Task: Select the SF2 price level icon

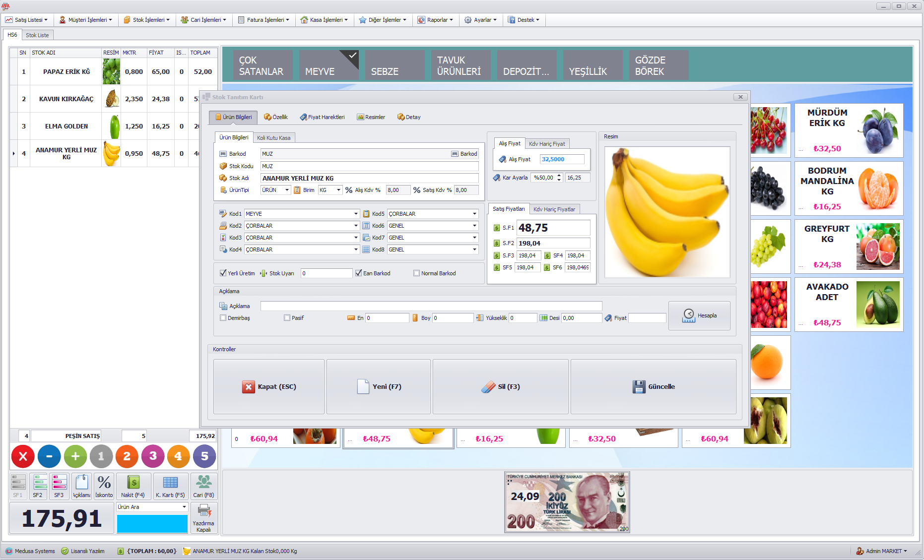Action: coord(38,486)
